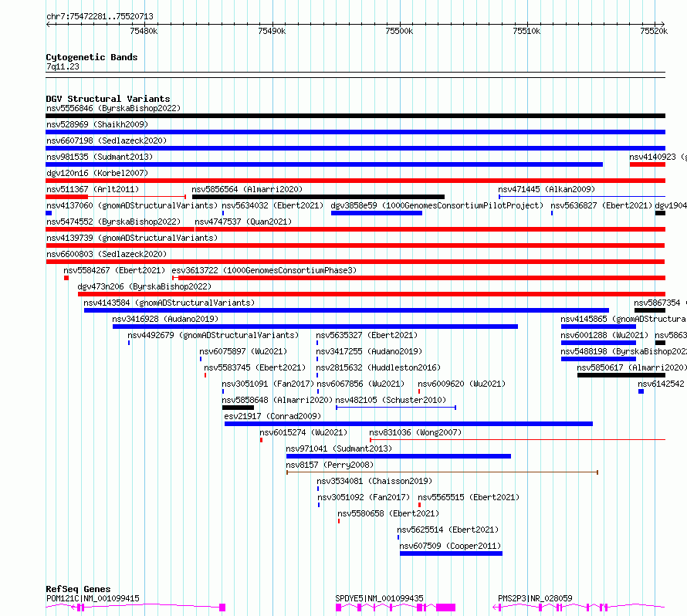Click nsv3417255 (Audano2019) label
Image resolution: width=687 pixels, height=616 pixels.
click(369, 351)
